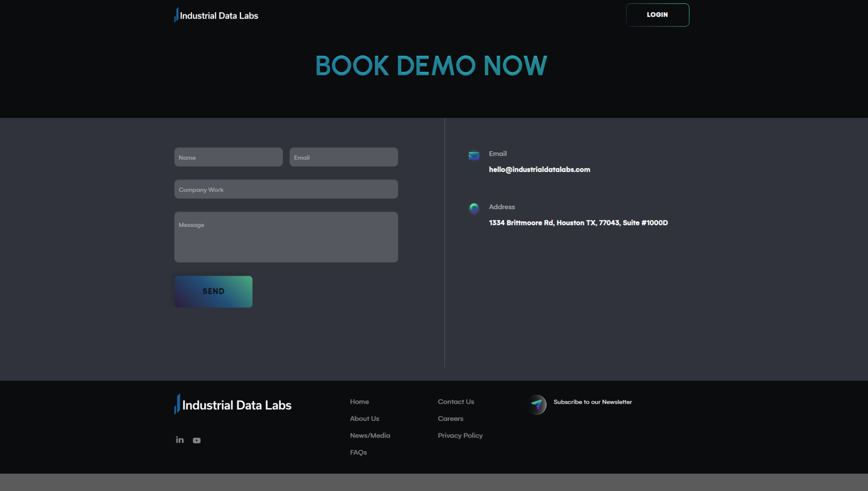The width and height of the screenshot is (868, 491).
Task: View the Privacy Policy
Action: click(x=460, y=435)
